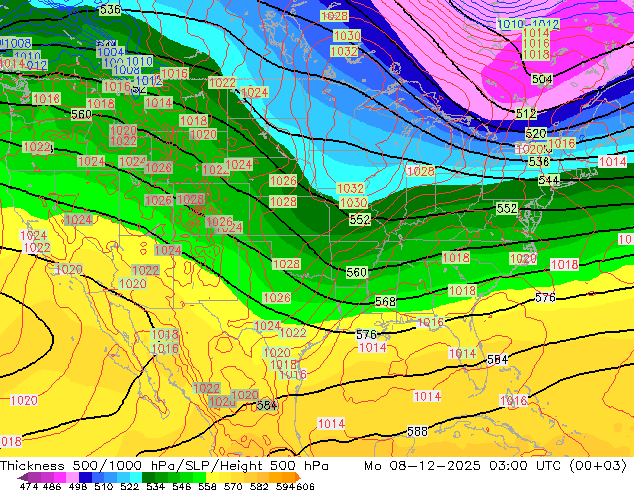634x490 pixels.
Task: Select legend value 510
Action: [104, 486]
